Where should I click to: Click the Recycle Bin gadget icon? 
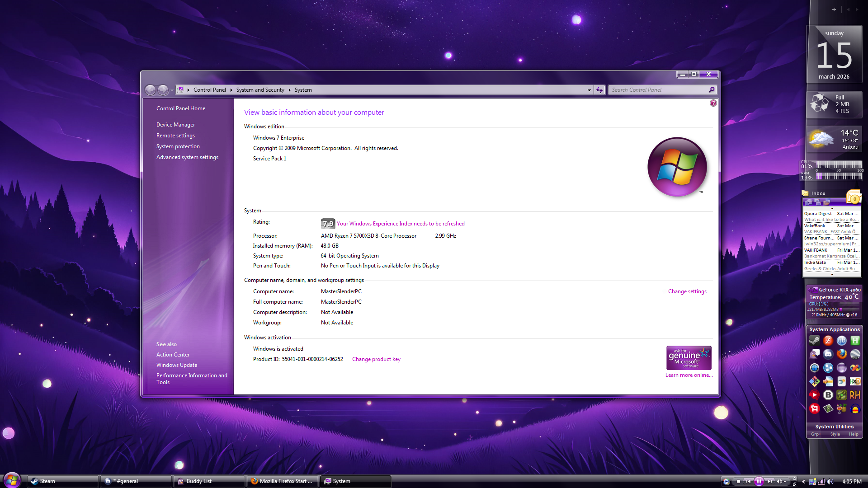pyautogui.click(x=820, y=103)
